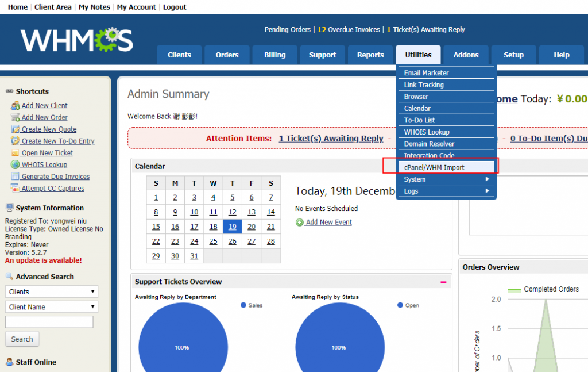Image resolution: width=588 pixels, height=372 pixels.
Task: Open the Reports main tab
Action: (x=370, y=55)
